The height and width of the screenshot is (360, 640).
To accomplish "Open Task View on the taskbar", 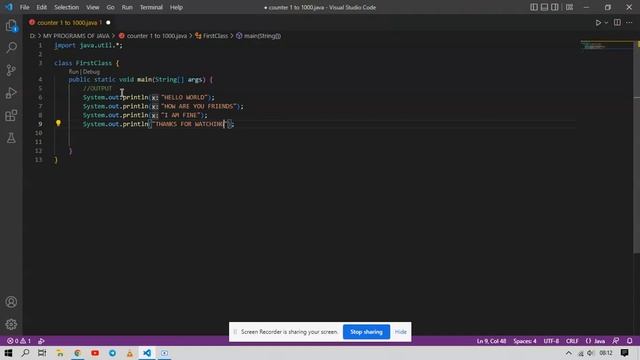I will [x=42, y=353].
